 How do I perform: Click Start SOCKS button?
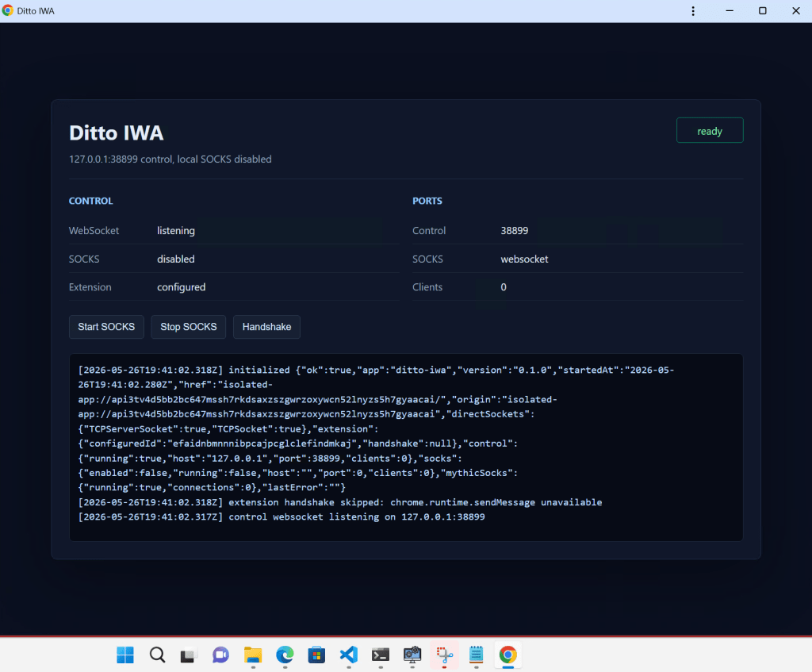click(x=106, y=327)
